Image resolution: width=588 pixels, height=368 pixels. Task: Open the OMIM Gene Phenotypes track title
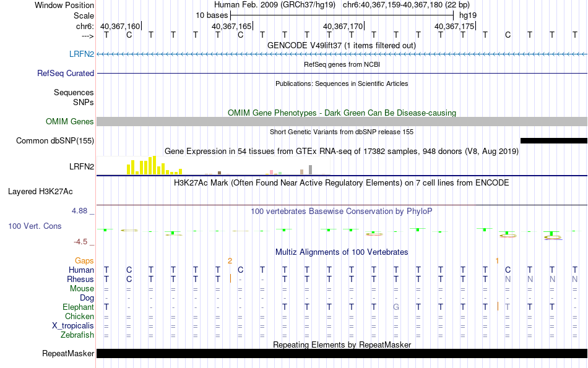coord(342,113)
